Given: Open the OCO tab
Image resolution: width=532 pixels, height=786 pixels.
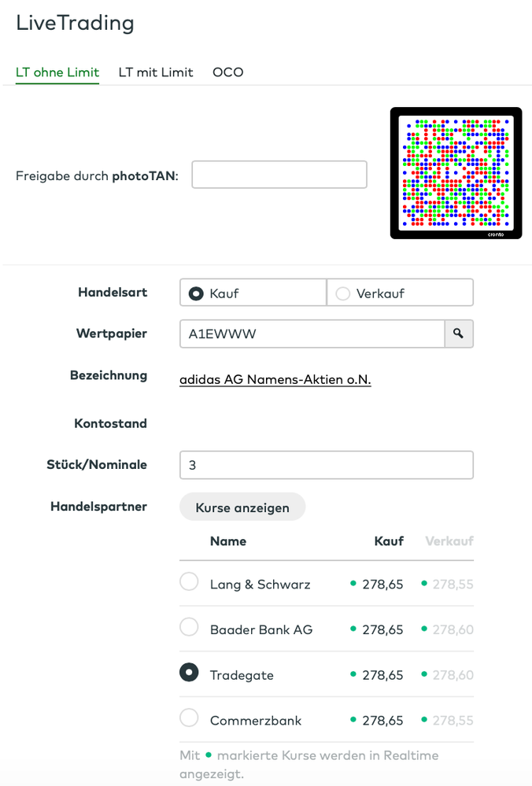Looking at the screenshot, I should 227,72.
